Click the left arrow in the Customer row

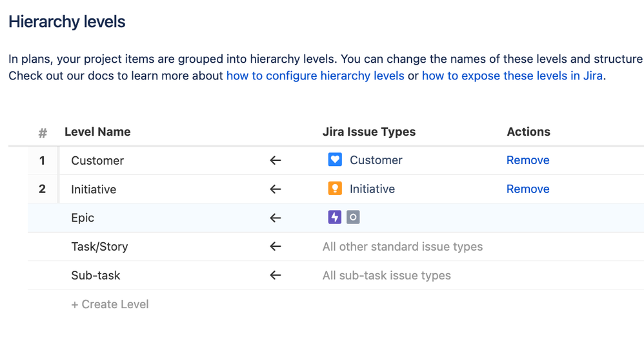276,160
